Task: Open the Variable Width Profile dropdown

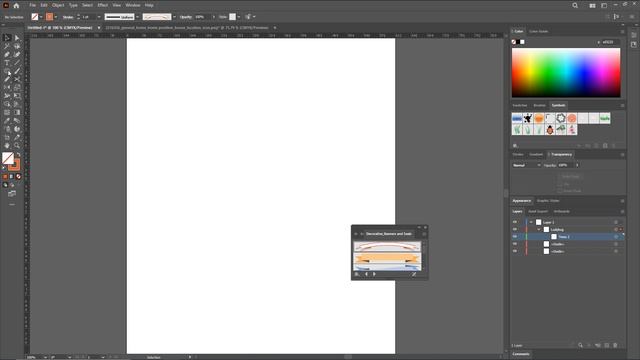Action: click(137, 17)
